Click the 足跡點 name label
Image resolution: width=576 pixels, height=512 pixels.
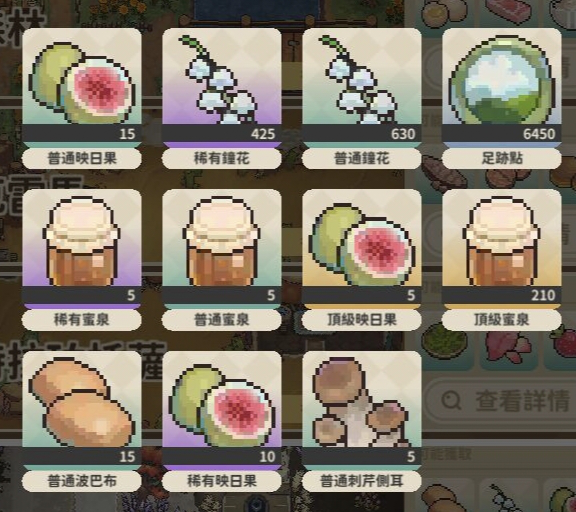(x=502, y=158)
